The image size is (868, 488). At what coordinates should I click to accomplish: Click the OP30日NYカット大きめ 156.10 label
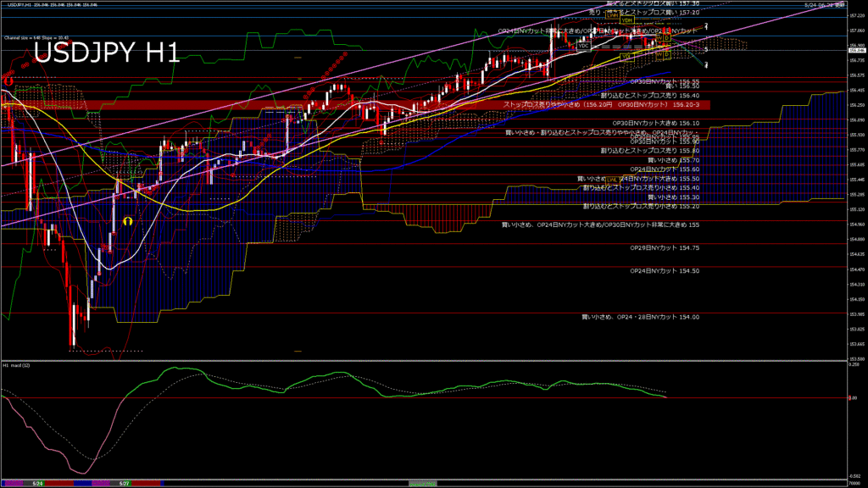pyautogui.click(x=655, y=124)
